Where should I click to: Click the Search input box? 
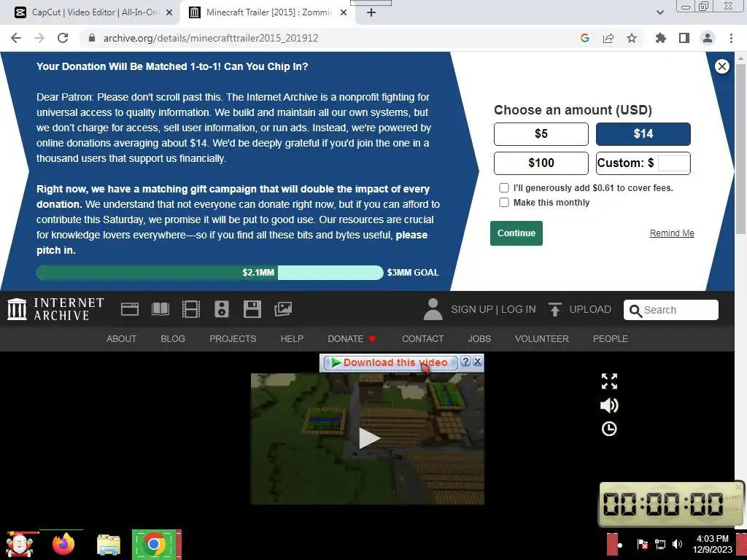(x=671, y=310)
